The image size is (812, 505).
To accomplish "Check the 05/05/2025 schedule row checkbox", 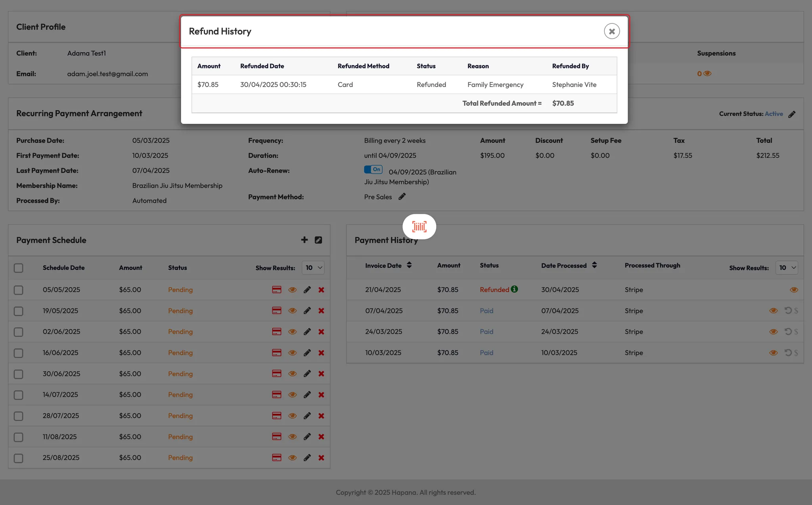I will 19,290.
